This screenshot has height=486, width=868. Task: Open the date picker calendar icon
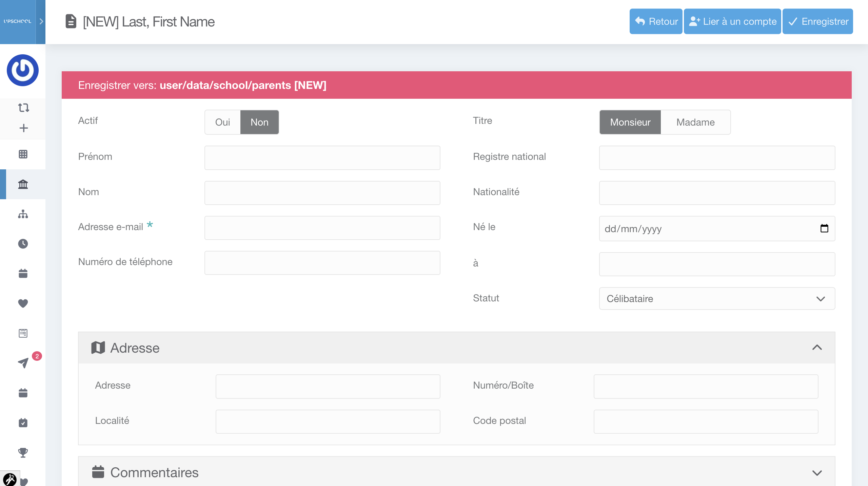(824, 228)
